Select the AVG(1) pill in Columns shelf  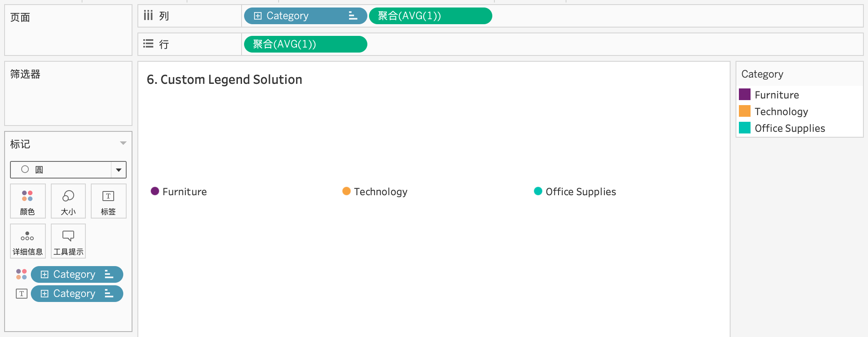[x=430, y=16]
